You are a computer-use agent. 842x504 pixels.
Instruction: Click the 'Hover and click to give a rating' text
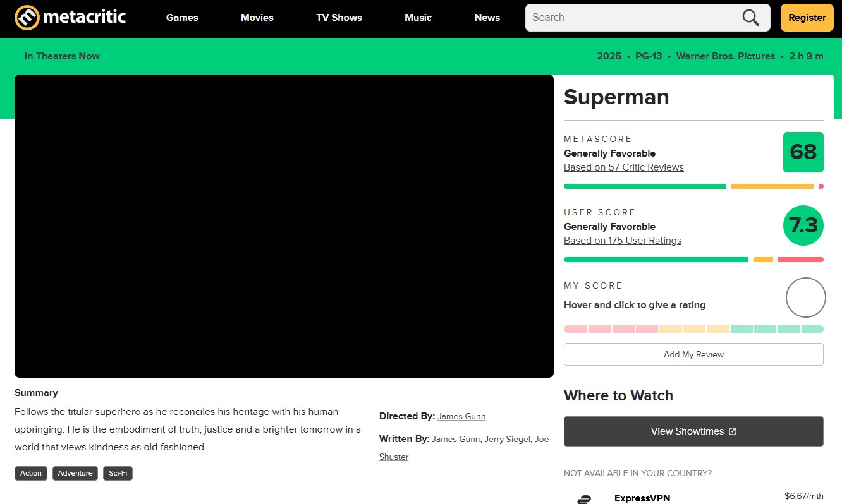point(635,305)
